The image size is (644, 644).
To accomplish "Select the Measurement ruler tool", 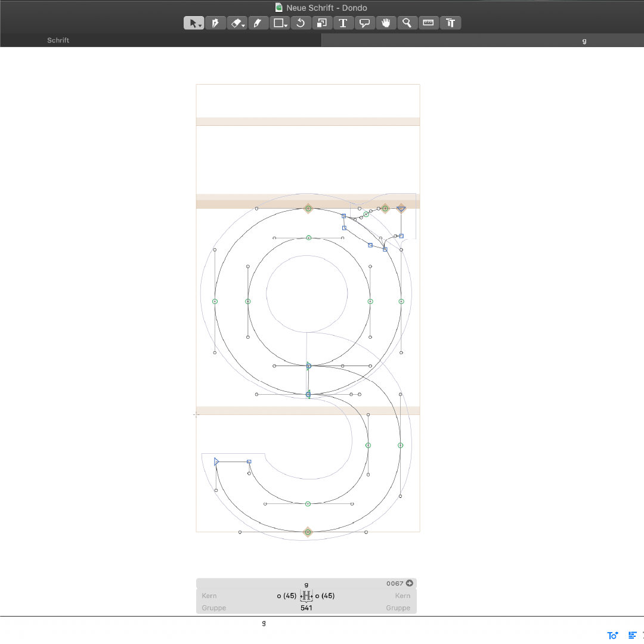I will pos(429,23).
